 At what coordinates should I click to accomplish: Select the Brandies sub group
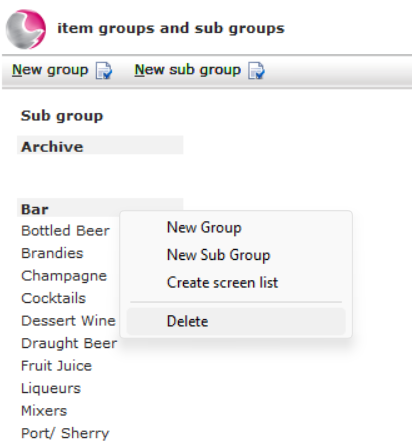pos(52,253)
